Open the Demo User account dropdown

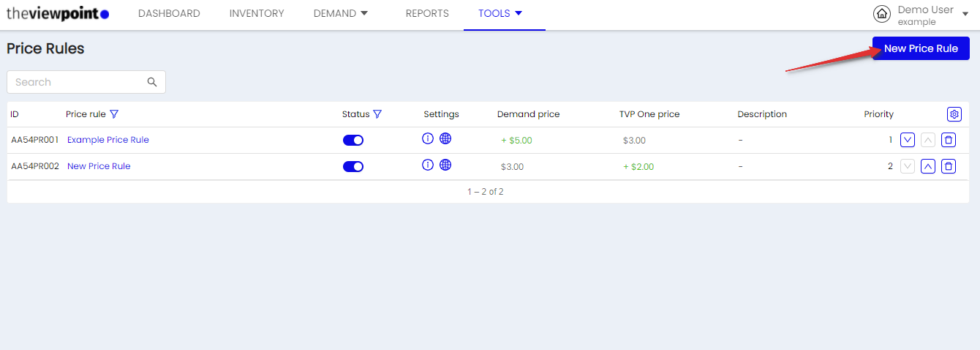923,15
